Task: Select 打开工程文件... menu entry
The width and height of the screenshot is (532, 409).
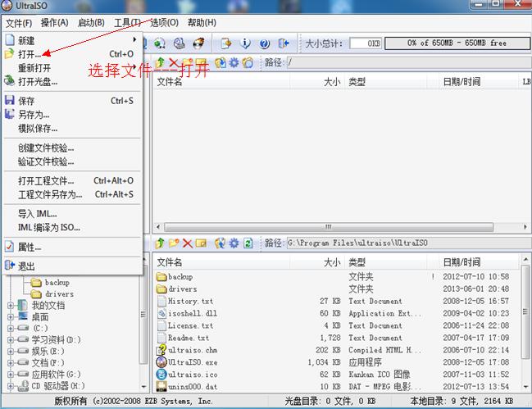Action: point(72,181)
